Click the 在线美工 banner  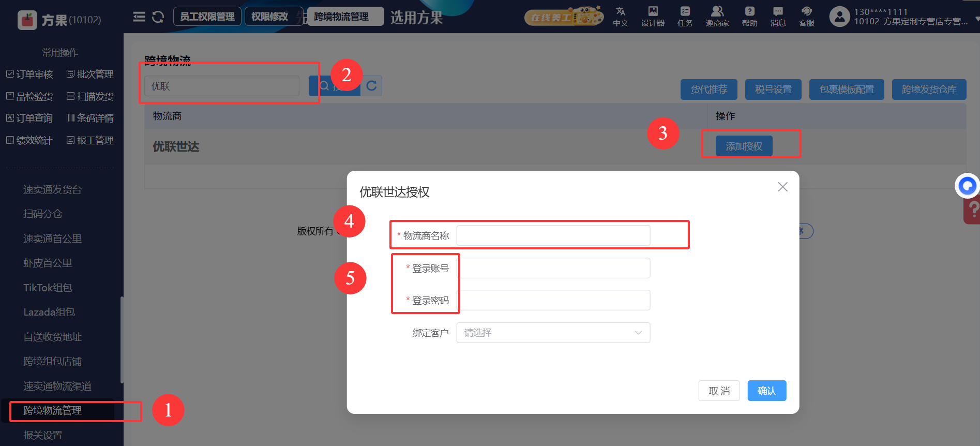[564, 17]
